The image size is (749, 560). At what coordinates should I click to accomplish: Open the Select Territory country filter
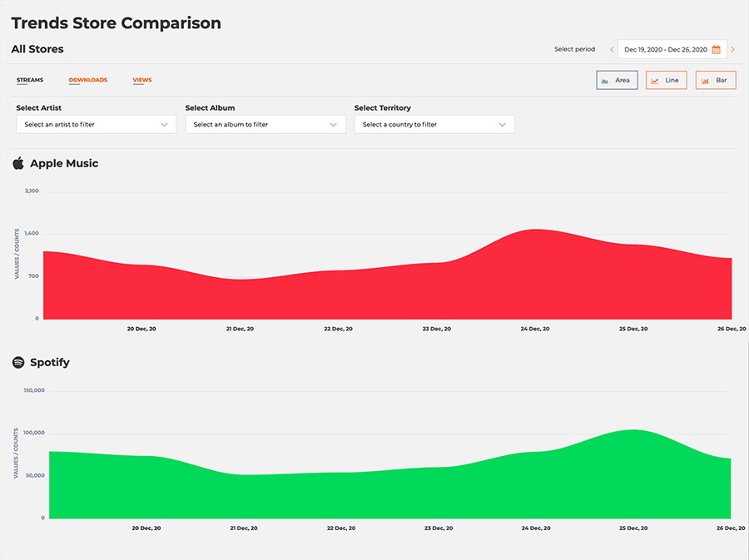coord(434,125)
